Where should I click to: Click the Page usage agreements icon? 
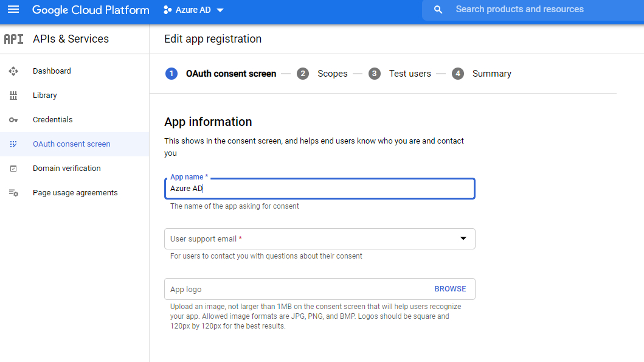(13, 193)
